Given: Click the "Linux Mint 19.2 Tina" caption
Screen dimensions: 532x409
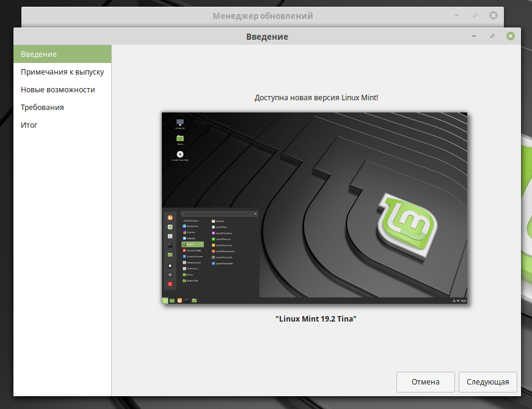Looking at the screenshot, I should coord(315,319).
